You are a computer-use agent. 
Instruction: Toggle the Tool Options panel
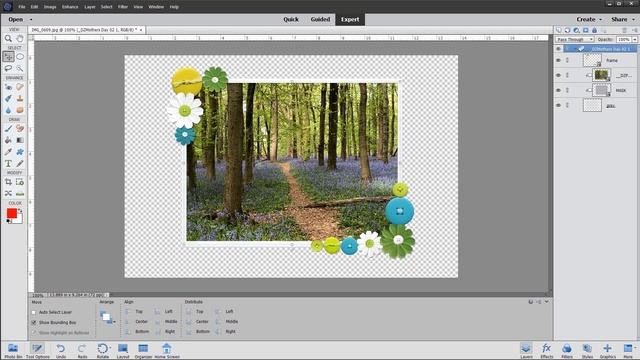pos(38,350)
